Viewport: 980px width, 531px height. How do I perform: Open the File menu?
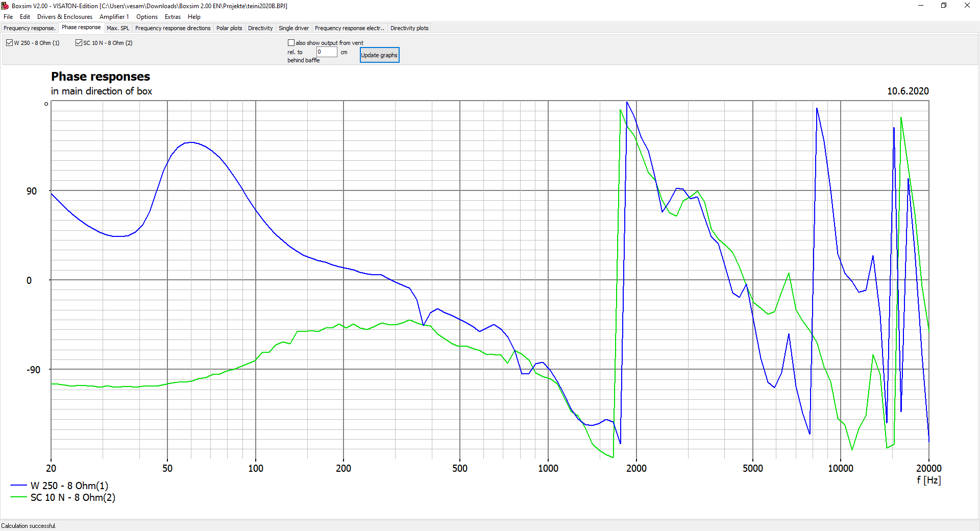click(x=8, y=17)
